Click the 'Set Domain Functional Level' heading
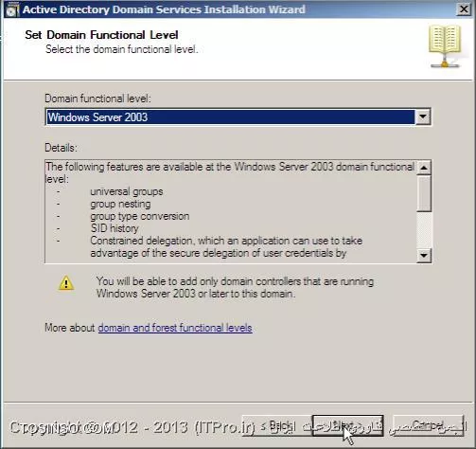476x449 pixels. pos(101,35)
